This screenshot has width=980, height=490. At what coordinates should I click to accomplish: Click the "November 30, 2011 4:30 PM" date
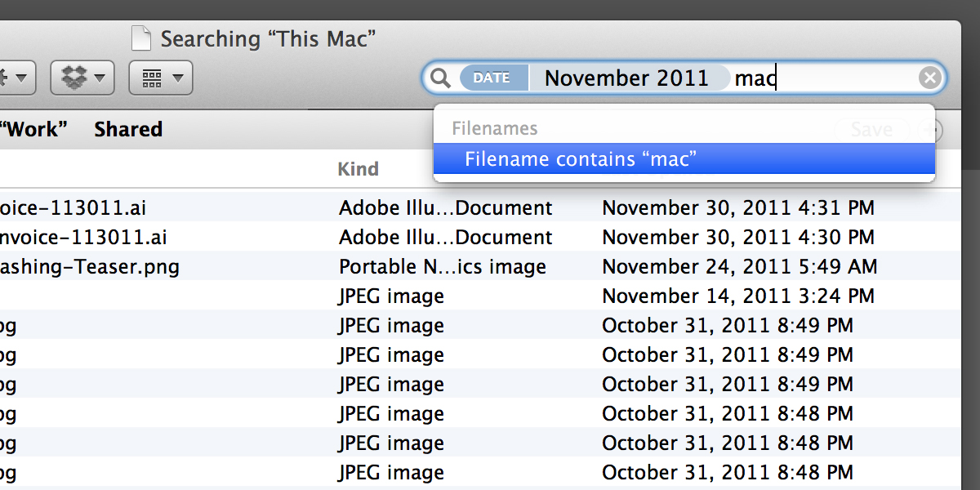(x=738, y=238)
